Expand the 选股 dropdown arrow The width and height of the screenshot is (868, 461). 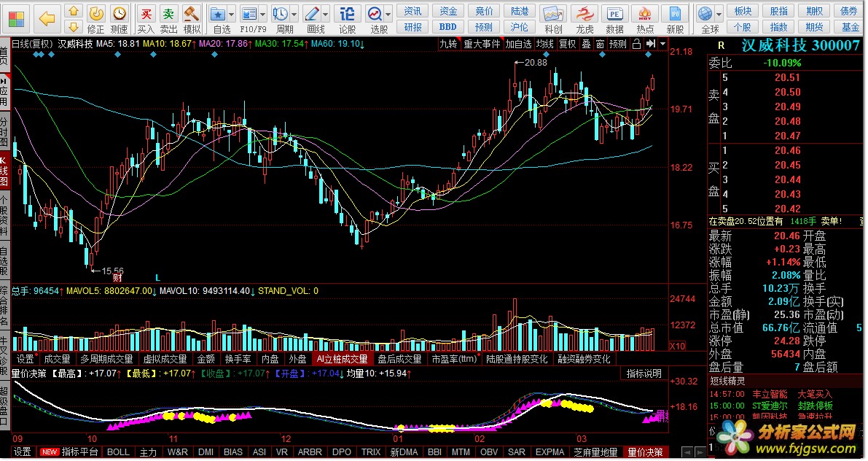coord(388,15)
